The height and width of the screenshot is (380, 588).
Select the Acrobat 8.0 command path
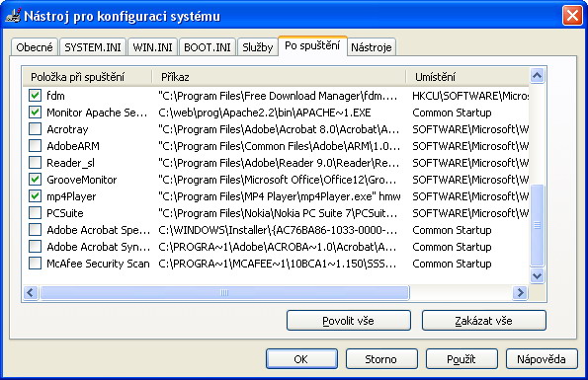tap(279, 129)
